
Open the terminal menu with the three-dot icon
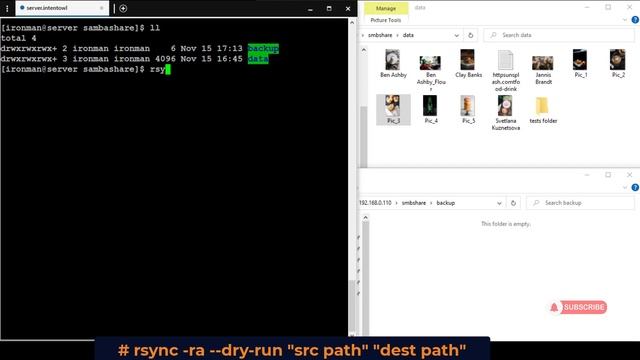tap(7, 8)
